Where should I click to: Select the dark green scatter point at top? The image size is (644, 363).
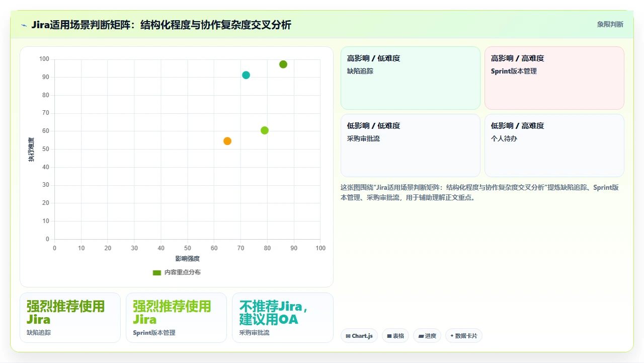283,64
